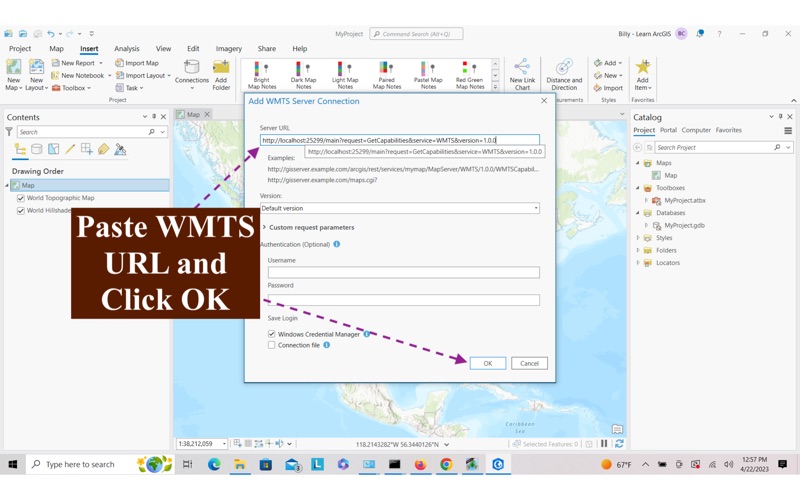Open Distance and Direction tool

(564, 74)
